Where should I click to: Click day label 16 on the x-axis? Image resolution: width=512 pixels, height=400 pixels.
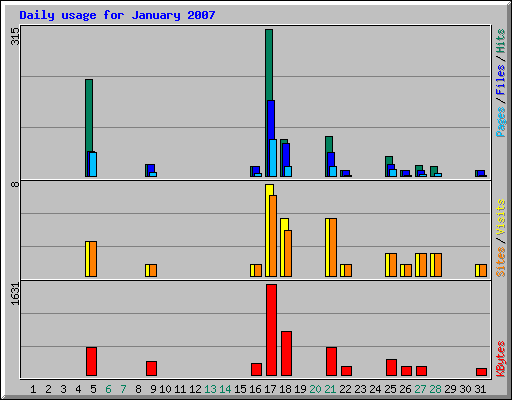pos(255,389)
